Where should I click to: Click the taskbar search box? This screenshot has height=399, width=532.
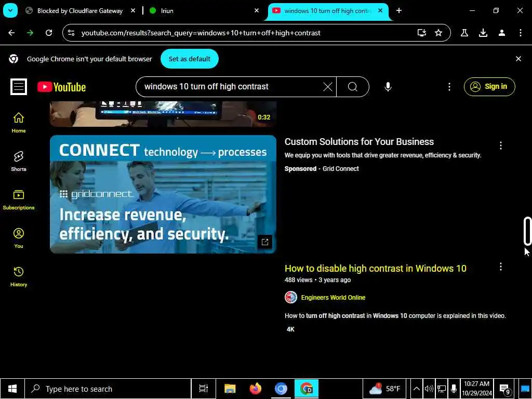(108, 389)
